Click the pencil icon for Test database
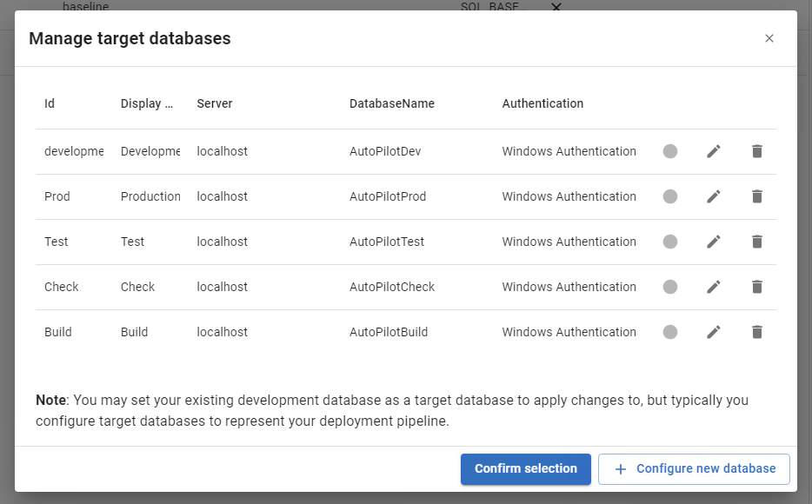This screenshot has height=504, width=812. [714, 242]
